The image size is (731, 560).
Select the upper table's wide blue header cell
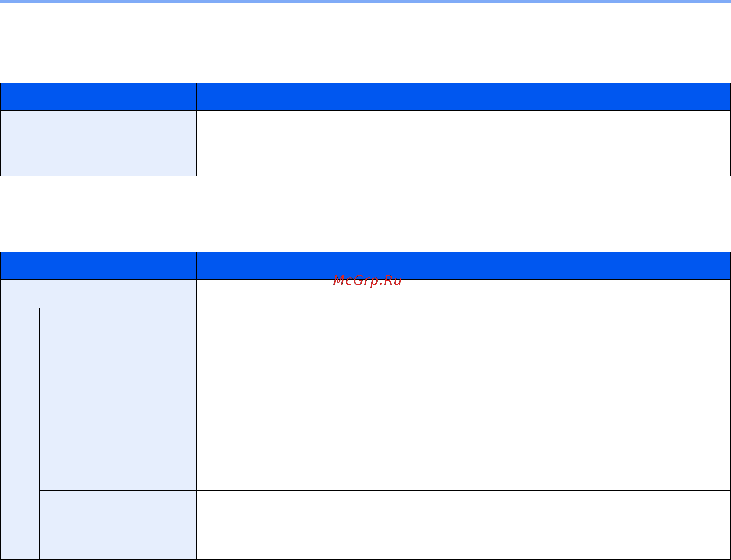[x=463, y=97]
